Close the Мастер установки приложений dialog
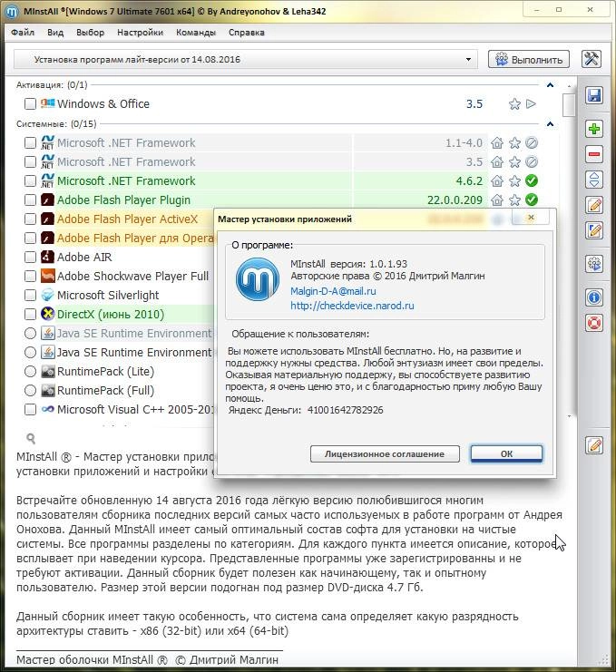Screen dimensions: 616x672 pyautogui.click(x=531, y=218)
